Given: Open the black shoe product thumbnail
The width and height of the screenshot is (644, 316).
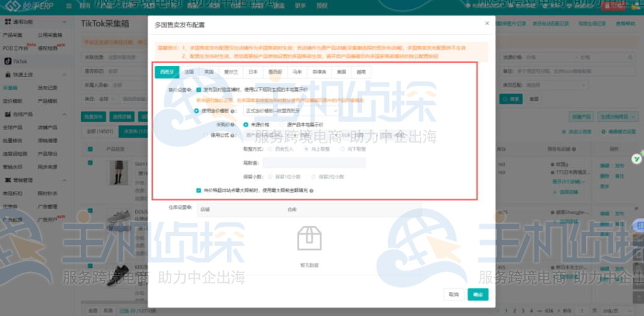Looking at the screenshot, I should pyautogui.click(x=118, y=275).
